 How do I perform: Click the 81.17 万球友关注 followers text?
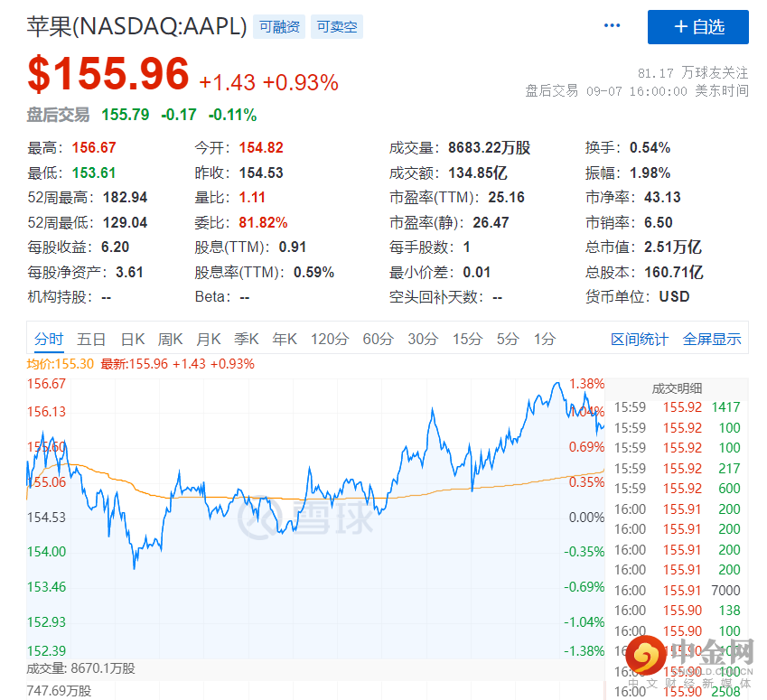pyautogui.click(x=693, y=73)
